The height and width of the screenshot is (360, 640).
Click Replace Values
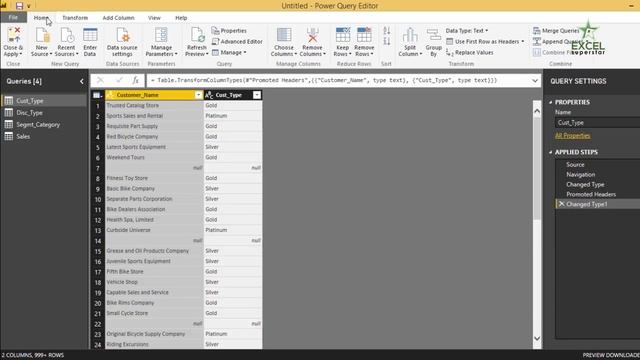click(x=469, y=53)
